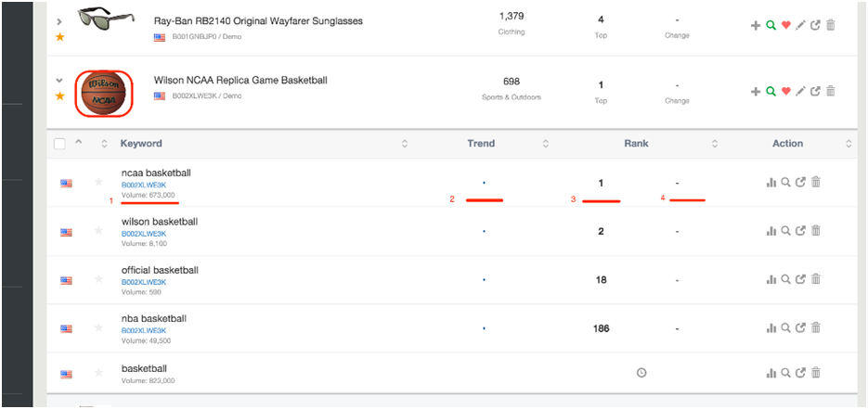
Task: Sort by star column arrows in header
Action: coord(104,144)
